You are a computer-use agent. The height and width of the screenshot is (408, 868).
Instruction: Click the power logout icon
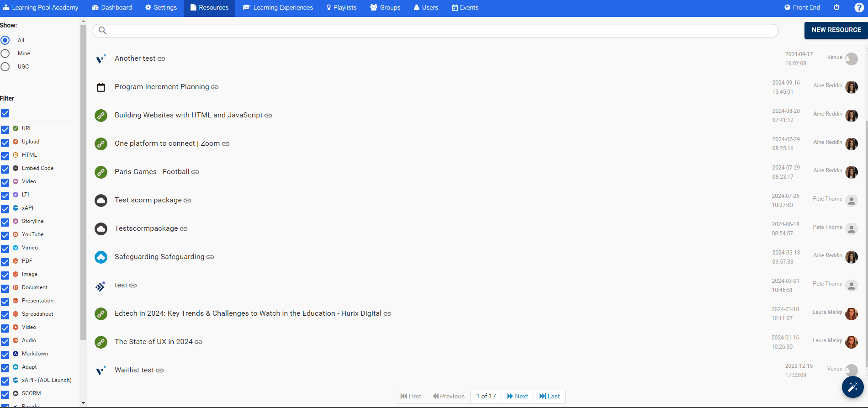836,7
